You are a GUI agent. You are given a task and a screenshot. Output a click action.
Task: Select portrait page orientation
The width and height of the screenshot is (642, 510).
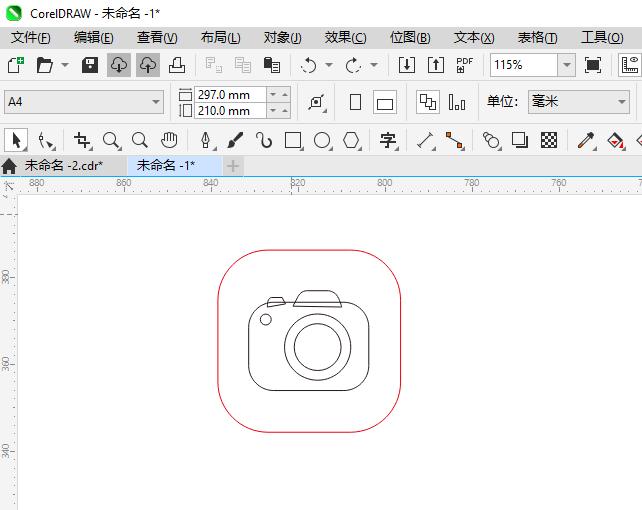pos(355,102)
